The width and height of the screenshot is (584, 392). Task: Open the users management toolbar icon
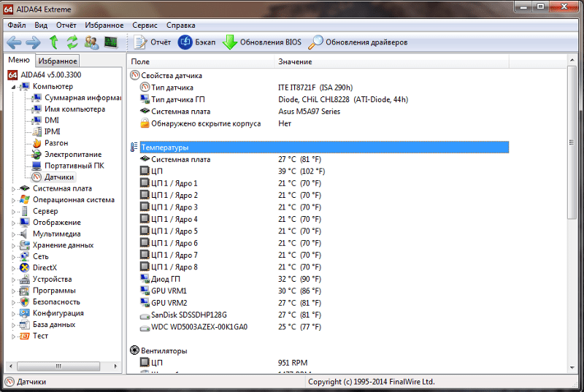pyautogui.click(x=91, y=42)
